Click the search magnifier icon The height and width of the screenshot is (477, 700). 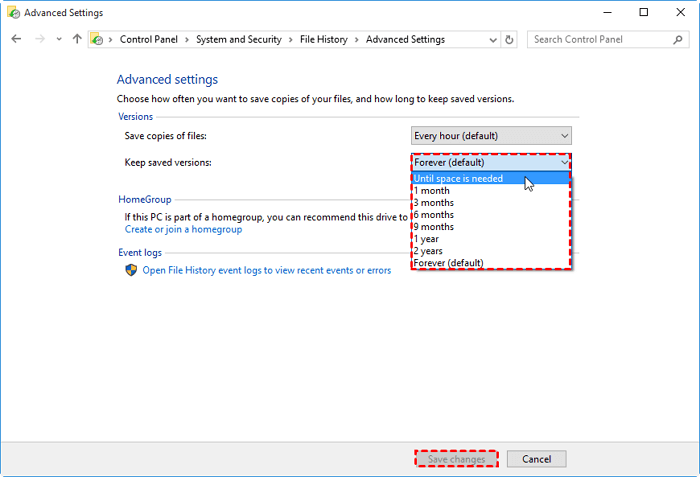[681, 39]
